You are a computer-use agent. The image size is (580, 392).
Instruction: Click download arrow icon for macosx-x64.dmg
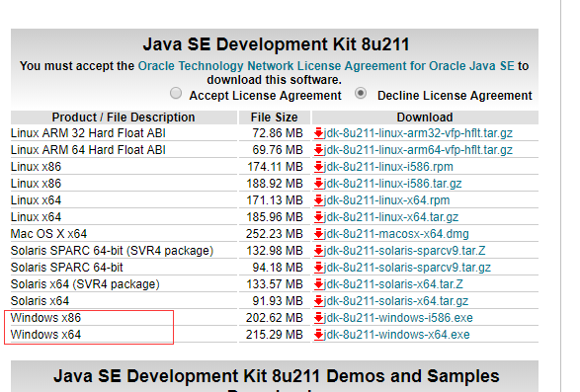318,234
